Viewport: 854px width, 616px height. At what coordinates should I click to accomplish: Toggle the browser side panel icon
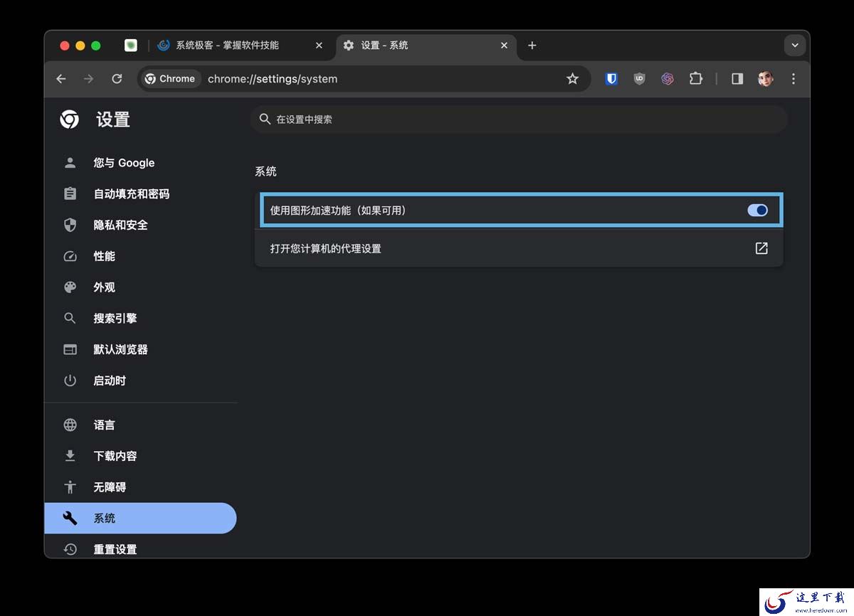coord(737,79)
